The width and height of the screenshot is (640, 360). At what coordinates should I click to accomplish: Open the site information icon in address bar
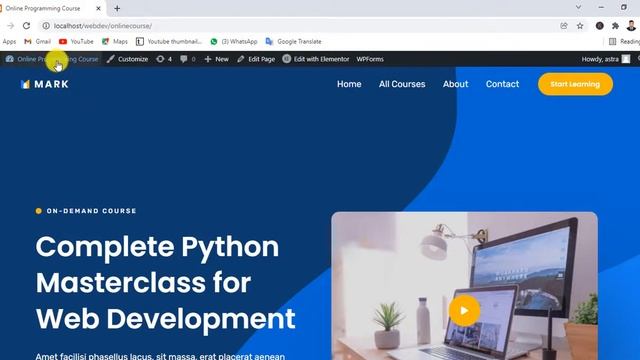point(46,26)
